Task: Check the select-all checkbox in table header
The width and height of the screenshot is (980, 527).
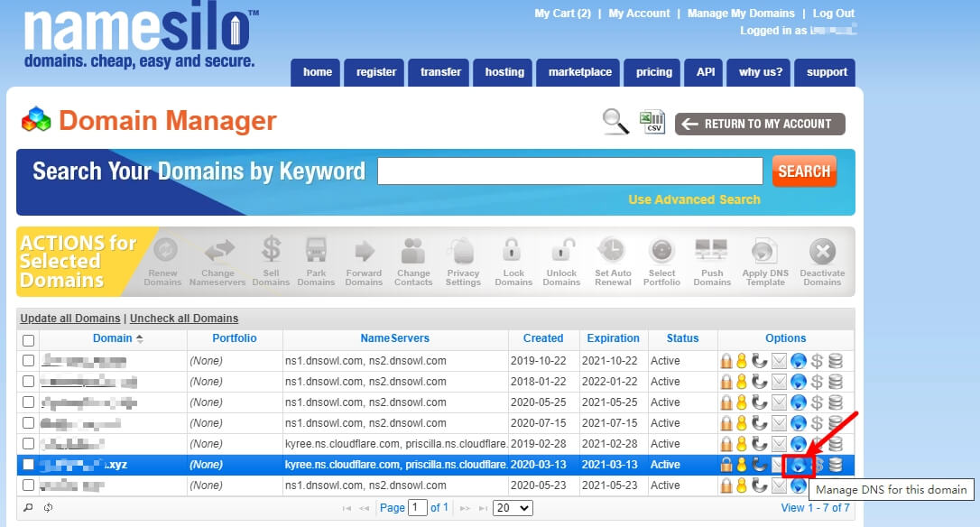Action: click(x=28, y=341)
